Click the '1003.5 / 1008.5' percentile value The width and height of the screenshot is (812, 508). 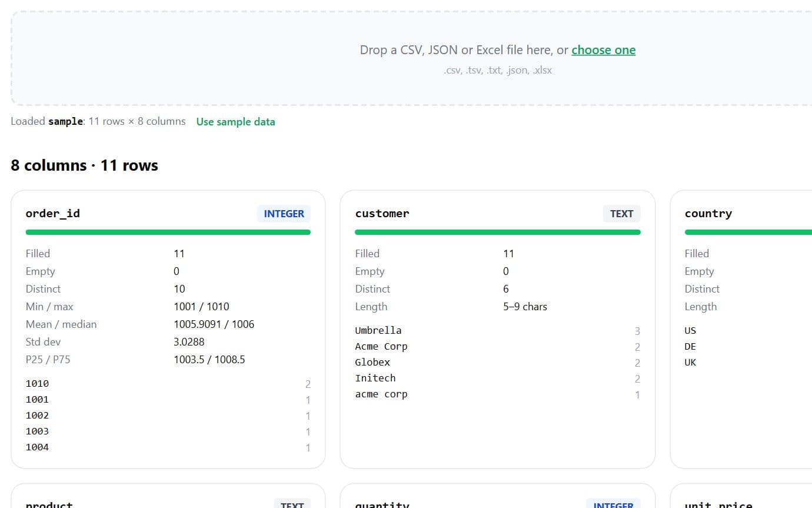pos(209,360)
